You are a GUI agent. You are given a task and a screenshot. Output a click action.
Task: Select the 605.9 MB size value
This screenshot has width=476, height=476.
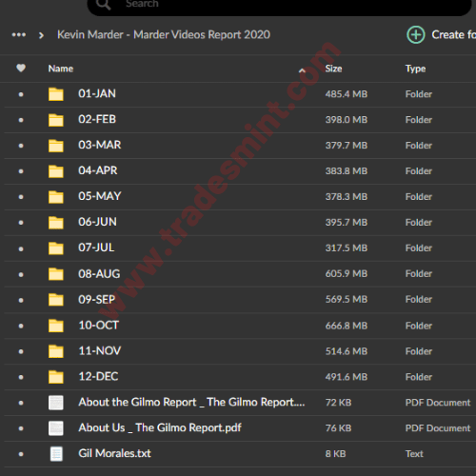(347, 274)
